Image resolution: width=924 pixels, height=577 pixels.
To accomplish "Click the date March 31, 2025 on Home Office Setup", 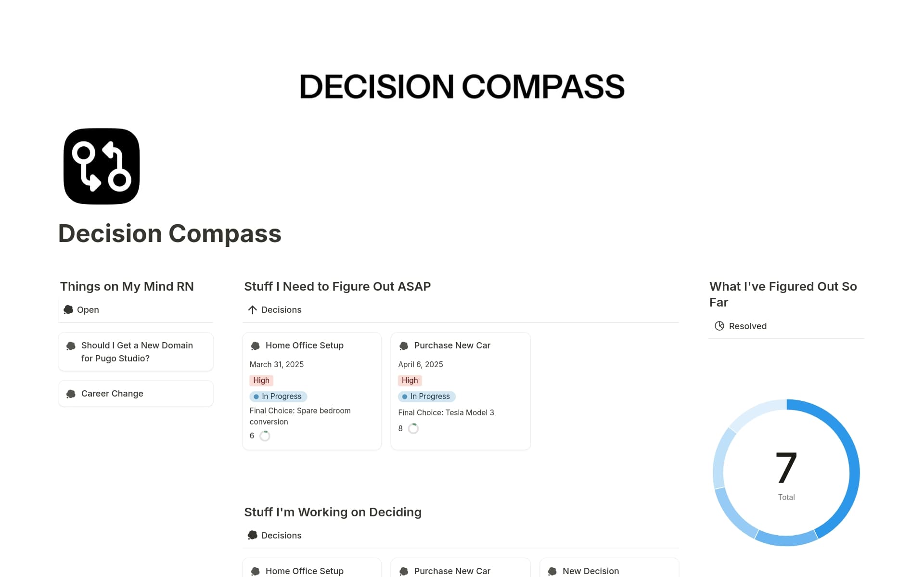I will [x=276, y=364].
